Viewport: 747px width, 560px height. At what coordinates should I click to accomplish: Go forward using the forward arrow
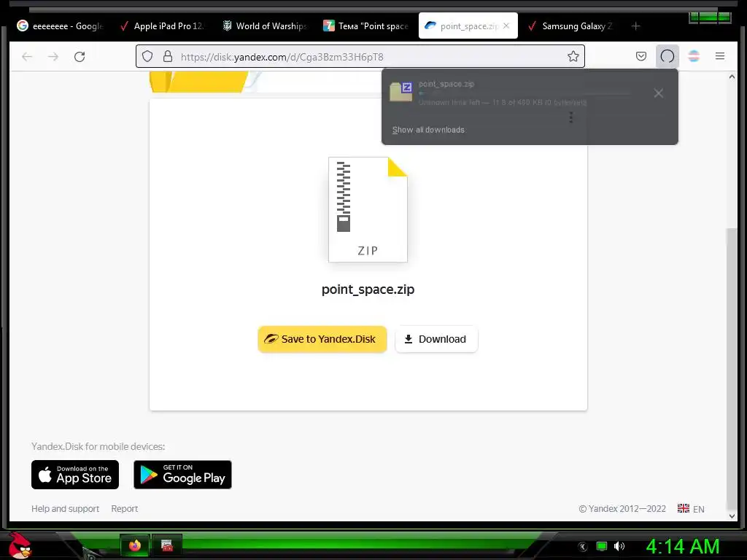pos(53,57)
